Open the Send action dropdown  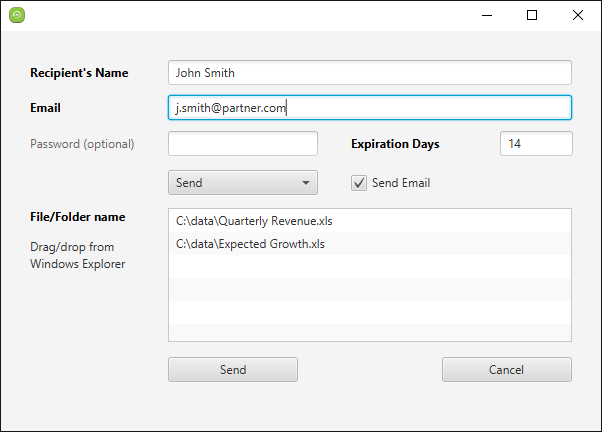pyautogui.click(x=243, y=183)
